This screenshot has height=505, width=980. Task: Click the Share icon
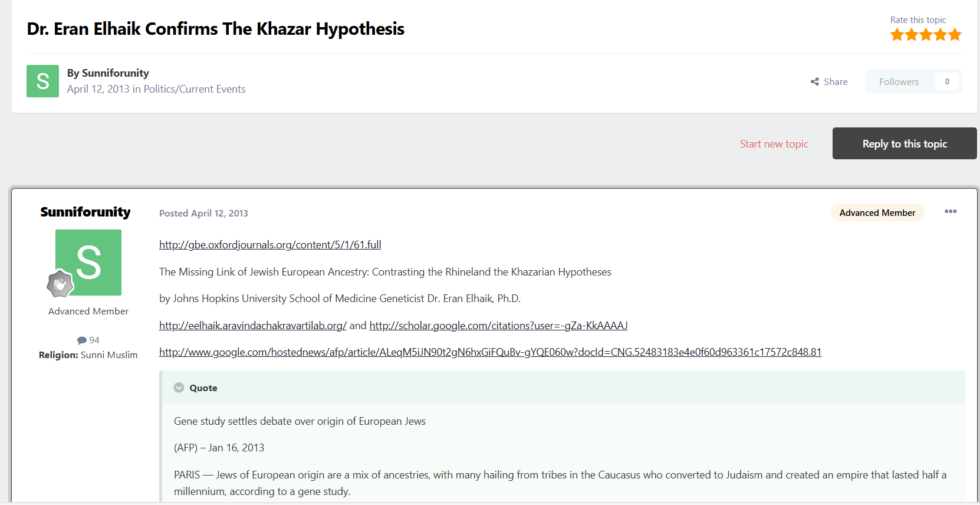tap(815, 81)
